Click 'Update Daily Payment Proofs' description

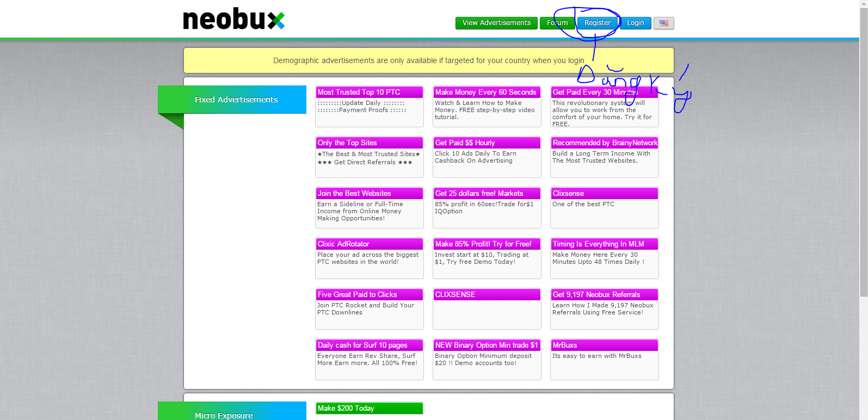click(362, 107)
